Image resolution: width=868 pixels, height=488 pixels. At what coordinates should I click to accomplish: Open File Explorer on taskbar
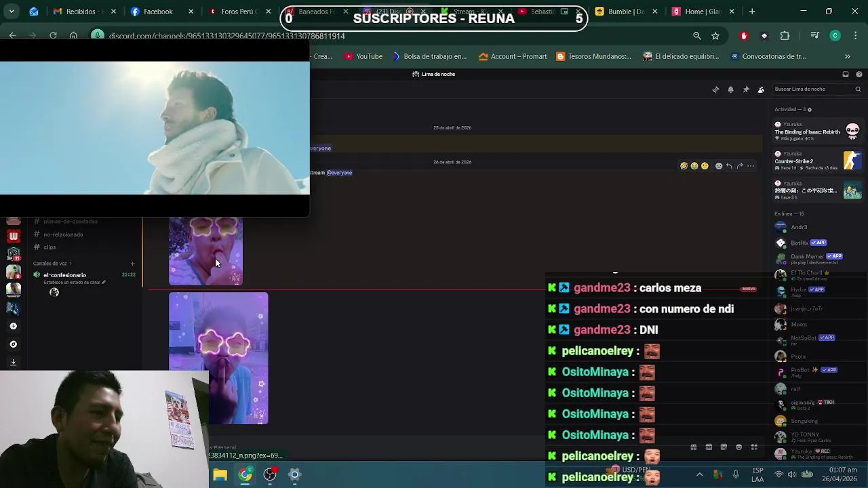coord(220,474)
